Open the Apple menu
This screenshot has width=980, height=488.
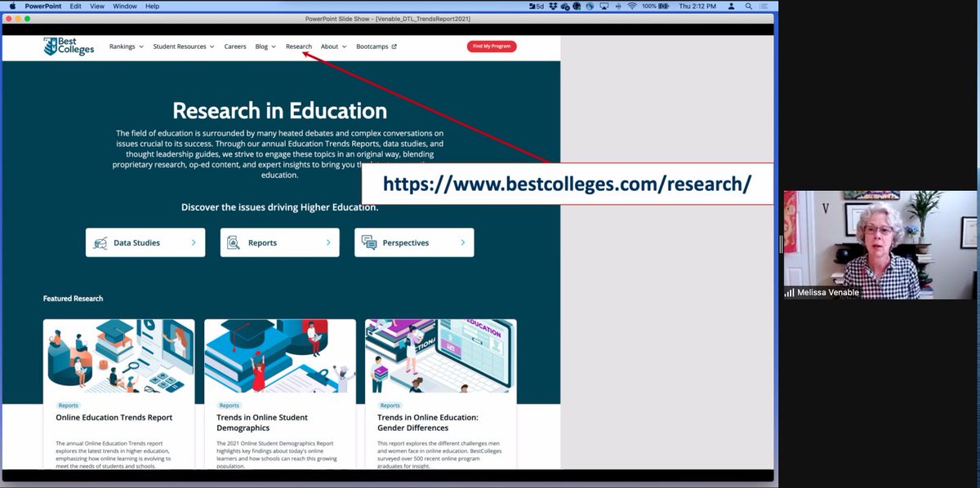point(12,6)
